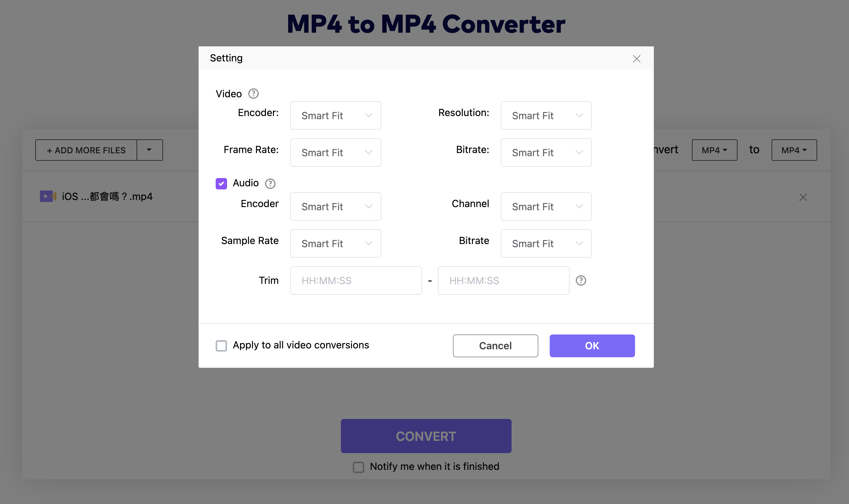The image size is (849, 504).
Task: Open the add-more-files dropdown arrow
Action: tap(149, 150)
